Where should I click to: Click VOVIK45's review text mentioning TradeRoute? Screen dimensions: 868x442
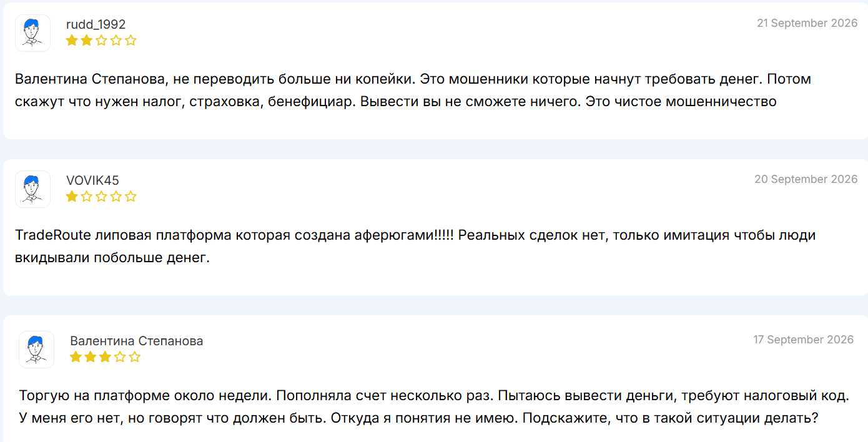pyautogui.click(x=415, y=247)
